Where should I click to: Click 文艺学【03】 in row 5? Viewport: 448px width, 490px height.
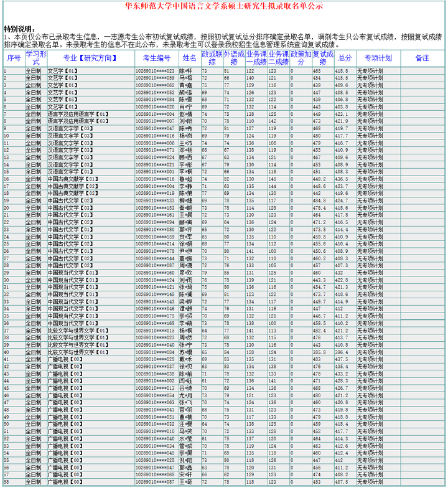62,100
